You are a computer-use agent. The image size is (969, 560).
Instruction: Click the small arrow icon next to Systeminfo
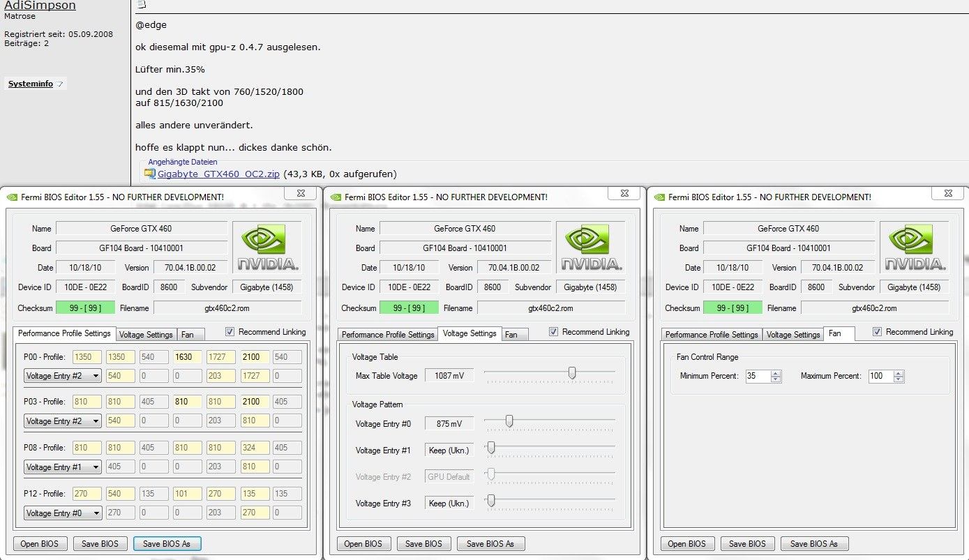point(60,84)
